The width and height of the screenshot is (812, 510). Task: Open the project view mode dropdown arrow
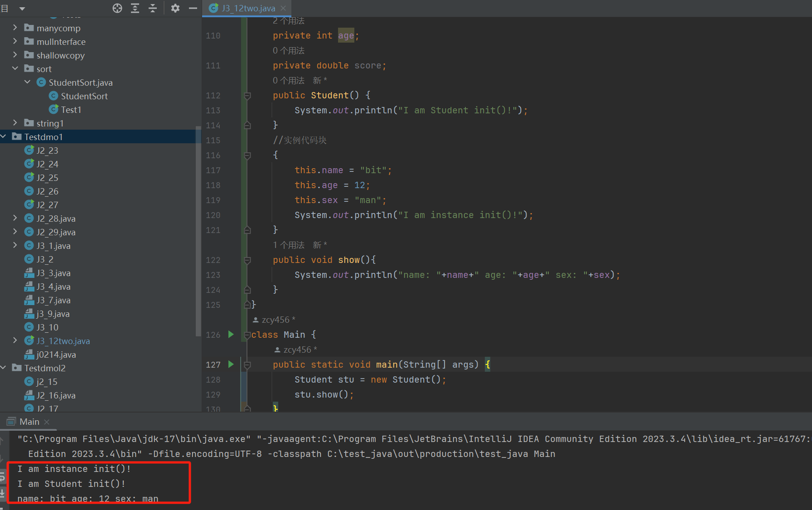(22, 9)
